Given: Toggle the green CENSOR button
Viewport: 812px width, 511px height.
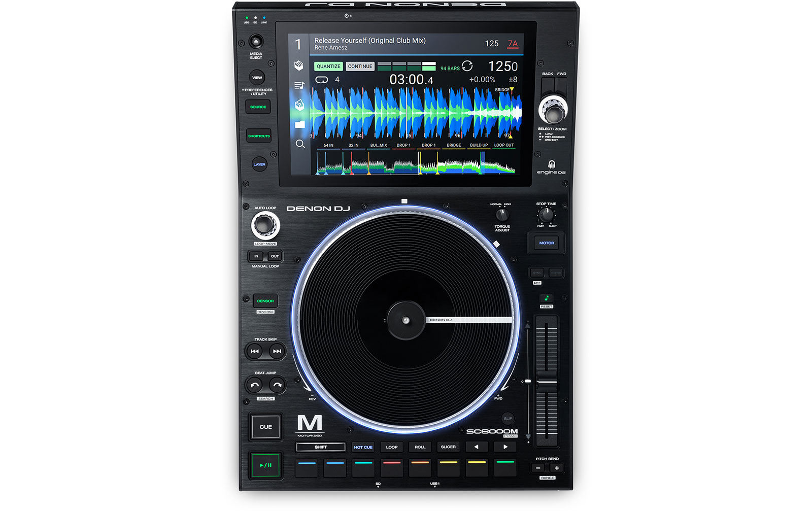Looking at the screenshot, I should point(265,301).
